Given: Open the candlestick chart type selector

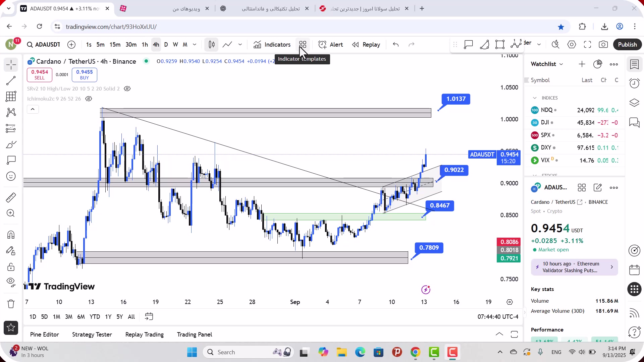Looking at the screenshot, I should (212, 45).
